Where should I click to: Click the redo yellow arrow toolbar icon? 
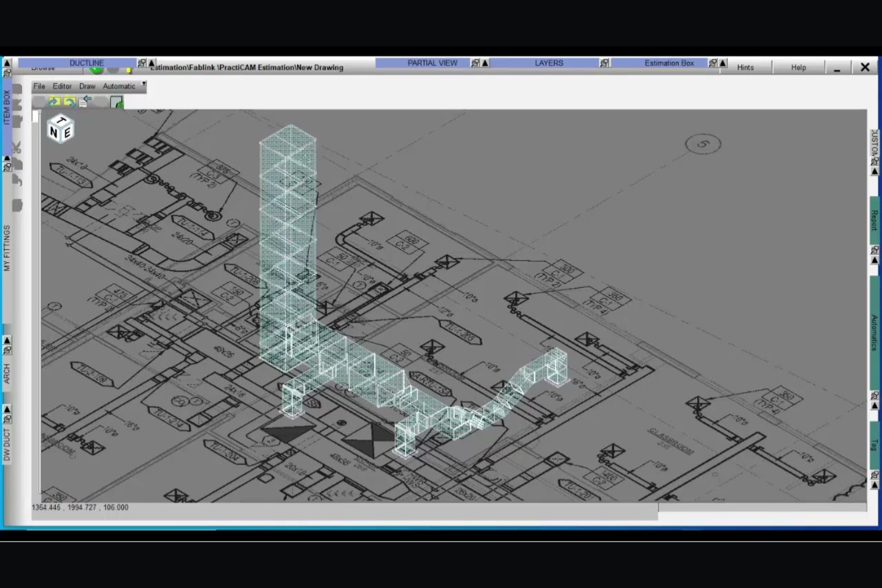[x=55, y=102]
